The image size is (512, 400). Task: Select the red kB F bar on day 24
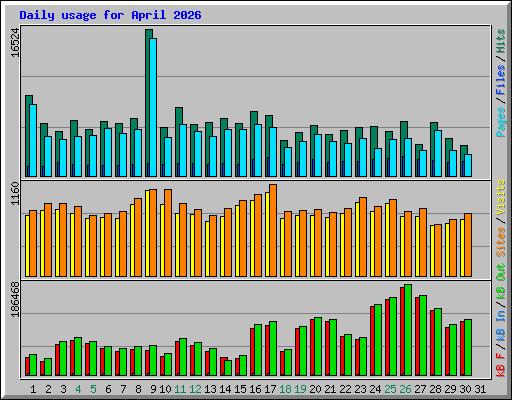tap(372, 341)
